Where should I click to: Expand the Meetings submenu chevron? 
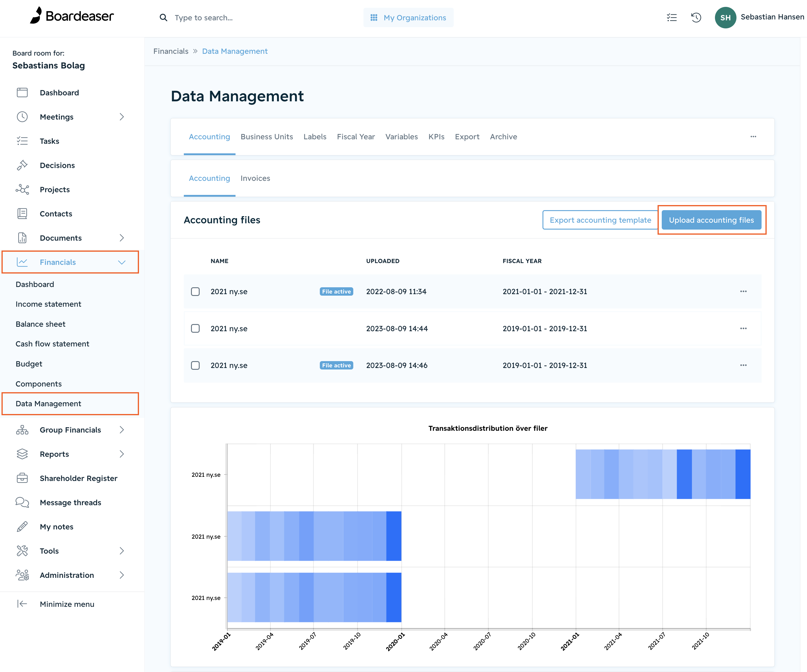[x=122, y=117]
